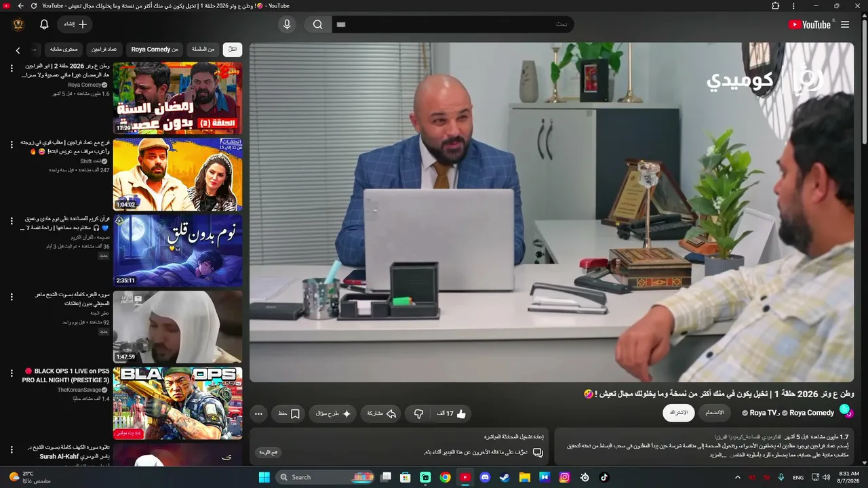868x488 pixels.
Task: Open the YouTube guide hamburger menu
Action: point(845,24)
